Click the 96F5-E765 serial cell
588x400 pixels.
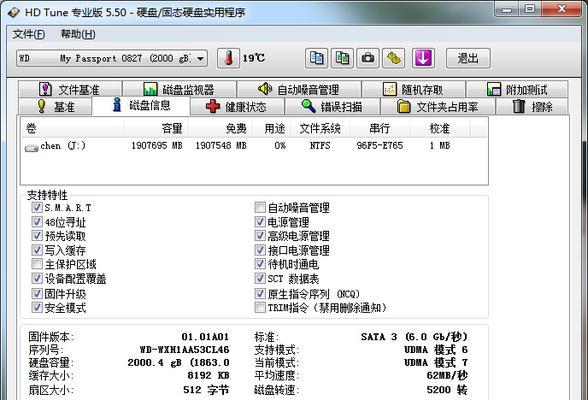pos(380,145)
